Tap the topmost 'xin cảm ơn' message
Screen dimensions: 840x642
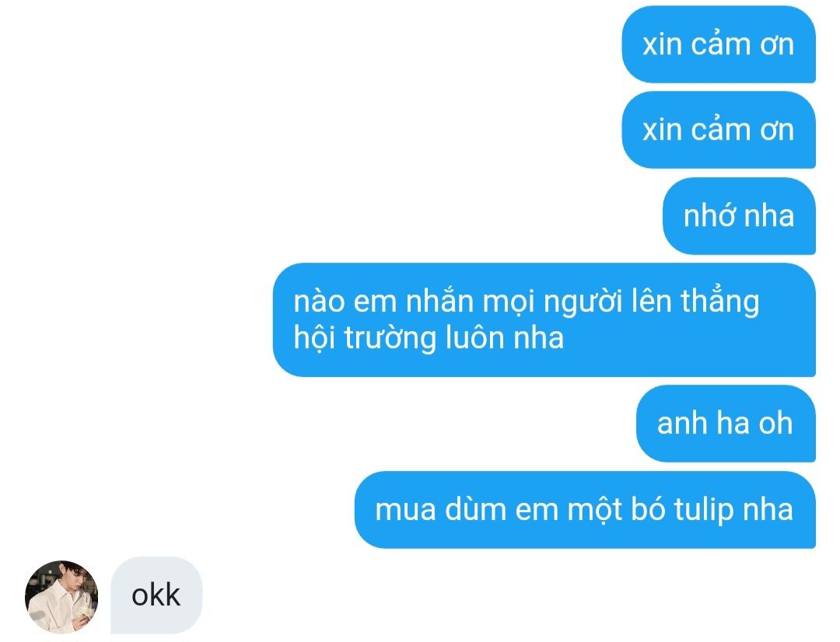click(x=719, y=44)
